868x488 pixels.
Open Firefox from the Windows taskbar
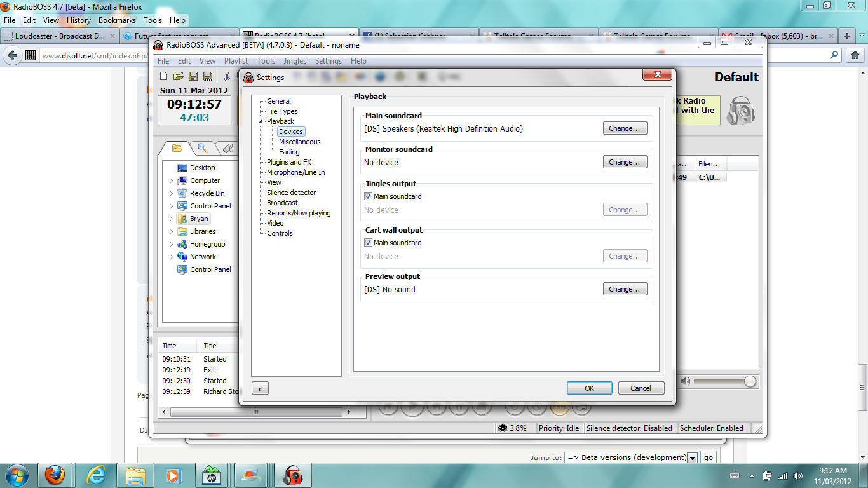point(55,475)
